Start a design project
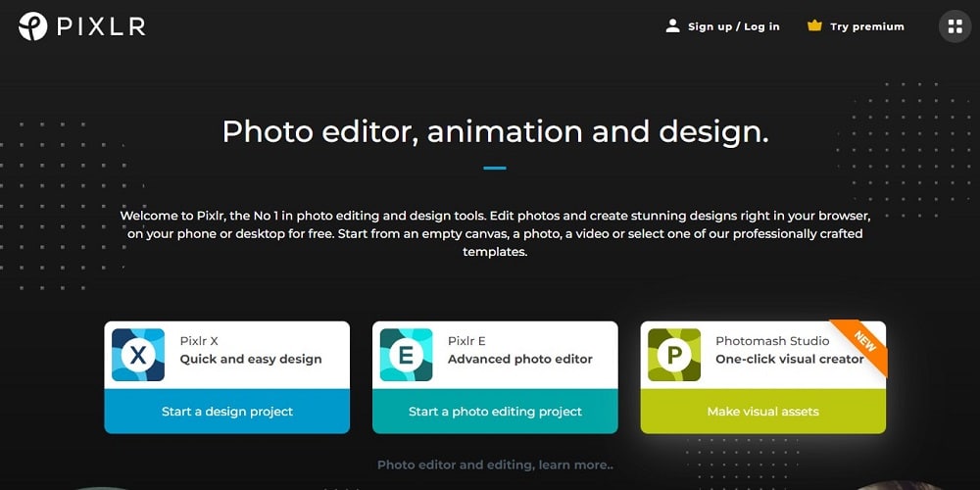This screenshot has height=490, width=980. pyautogui.click(x=227, y=412)
